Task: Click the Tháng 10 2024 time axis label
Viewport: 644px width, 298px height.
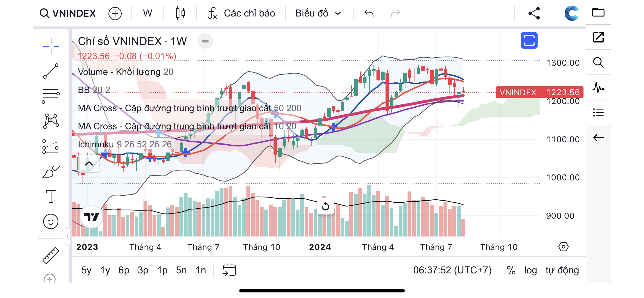Action: (x=499, y=247)
